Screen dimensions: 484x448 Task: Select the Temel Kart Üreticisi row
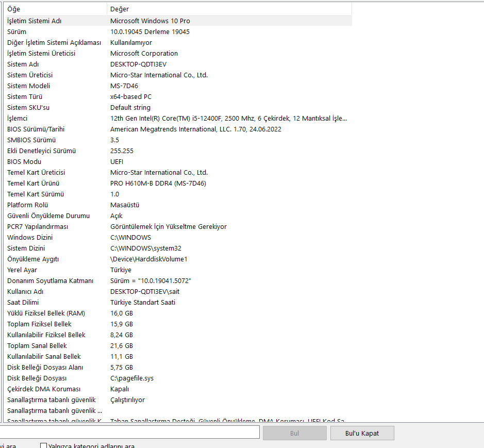tap(179, 172)
